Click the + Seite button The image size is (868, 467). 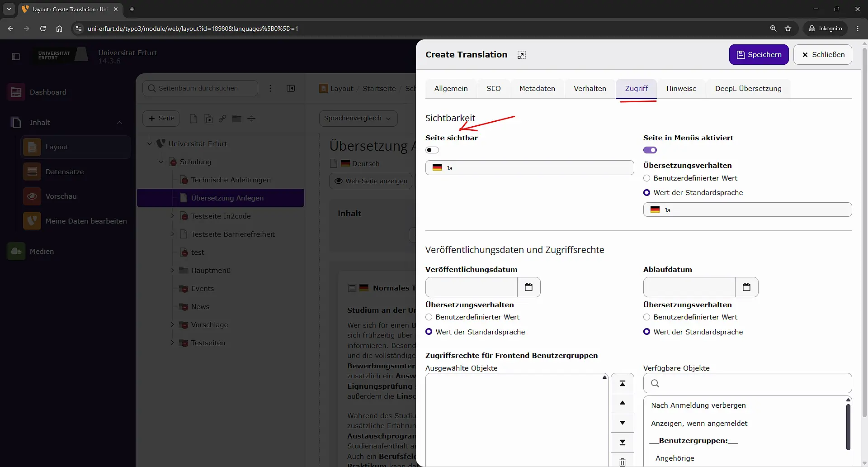coord(161,118)
